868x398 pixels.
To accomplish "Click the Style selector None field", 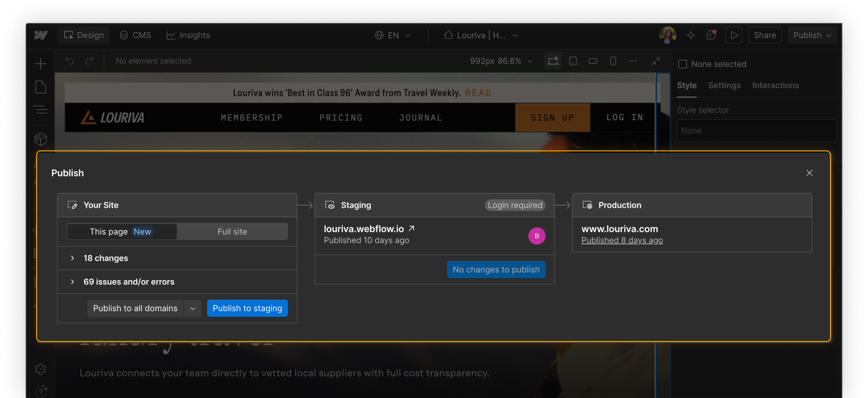I will [757, 131].
